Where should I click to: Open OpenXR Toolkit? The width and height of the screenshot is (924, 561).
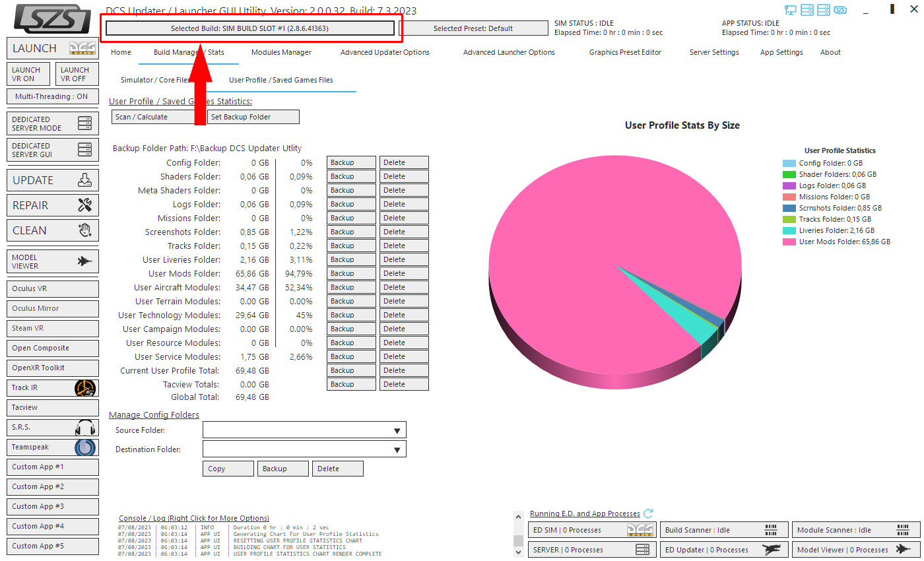(53, 368)
